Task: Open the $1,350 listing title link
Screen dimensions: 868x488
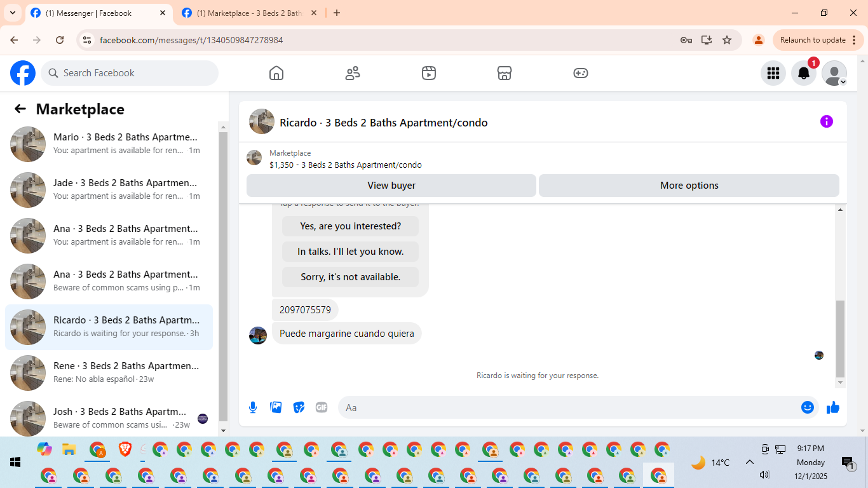Action: 346,165
